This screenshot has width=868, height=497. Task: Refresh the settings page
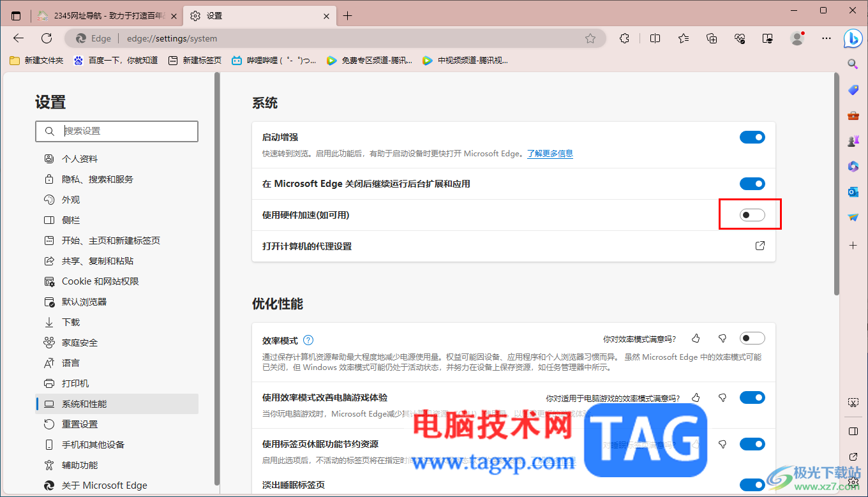click(x=47, y=38)
